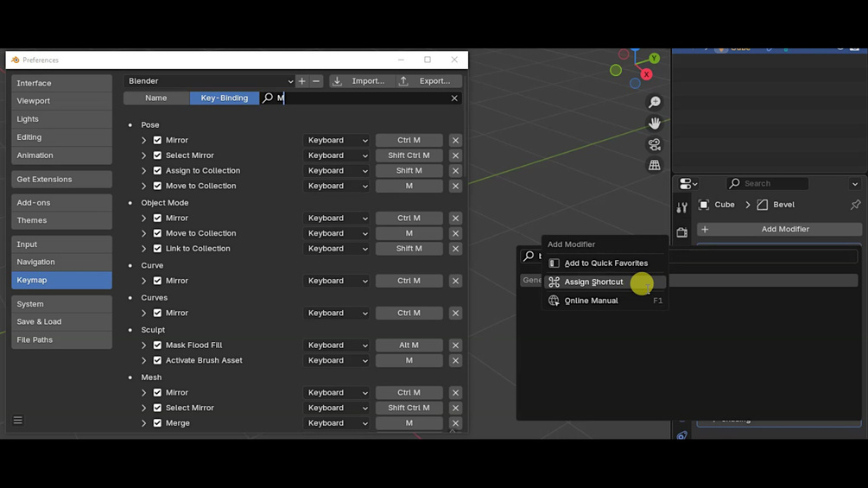Open Keyboard dropdown for Pose Mirror
868x488 pixels.
(x=337, y=141)
